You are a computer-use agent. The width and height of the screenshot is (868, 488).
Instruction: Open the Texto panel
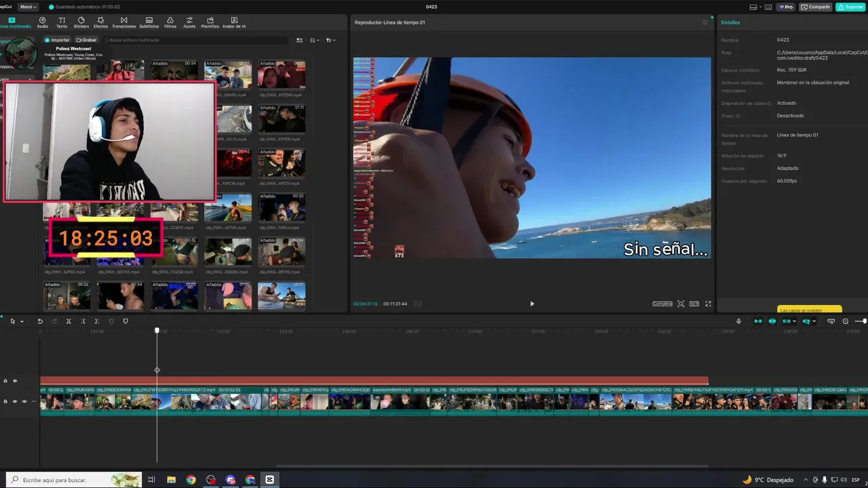[62, 22]
